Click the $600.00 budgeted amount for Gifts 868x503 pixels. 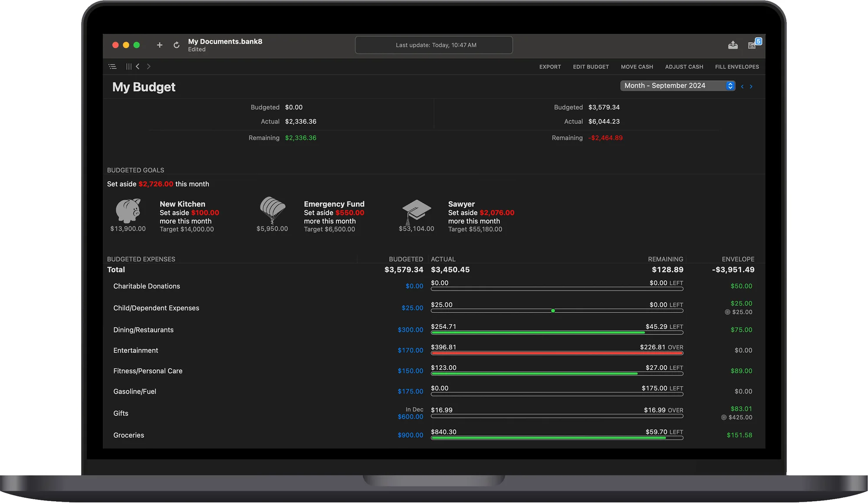tap(410, 417)
